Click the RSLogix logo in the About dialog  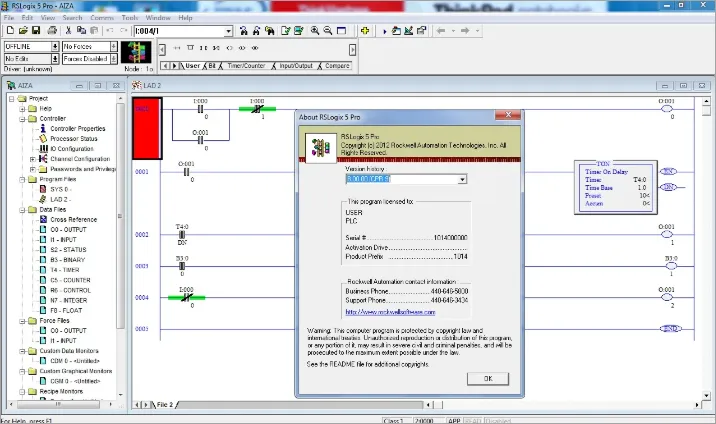pos(321,147)
